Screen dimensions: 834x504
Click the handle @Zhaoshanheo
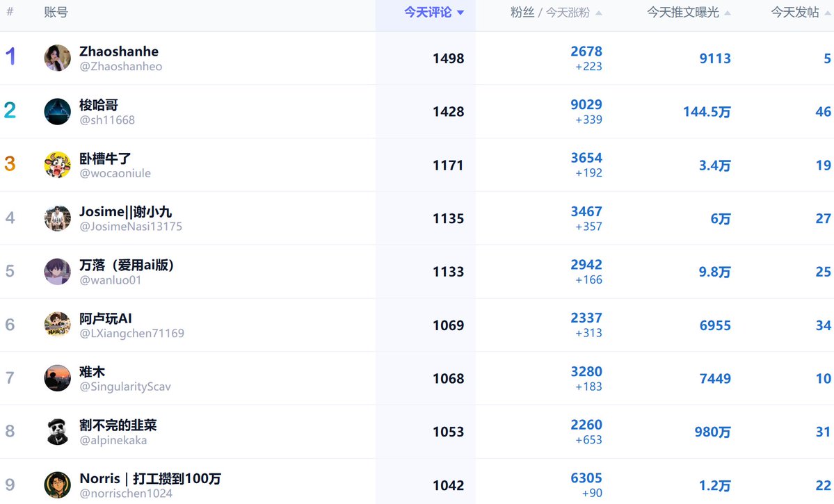tap(121, 67)
